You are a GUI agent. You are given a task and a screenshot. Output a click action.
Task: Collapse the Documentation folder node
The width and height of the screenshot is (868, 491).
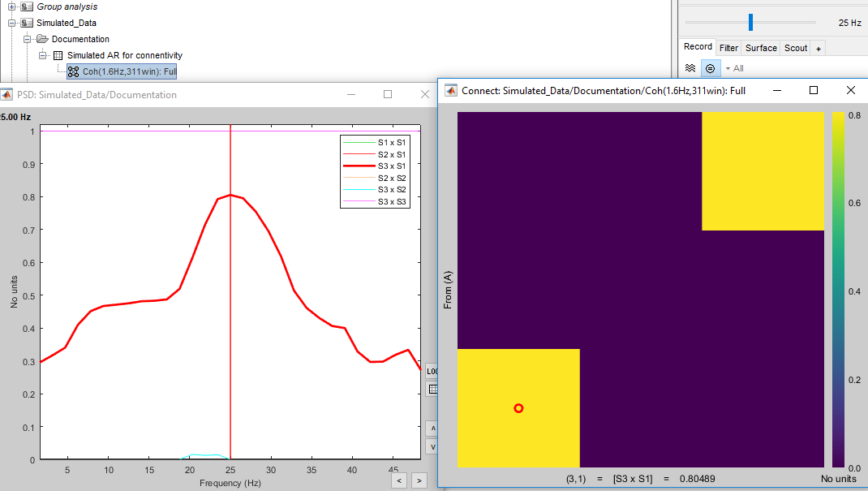click(x=28, y=39)
